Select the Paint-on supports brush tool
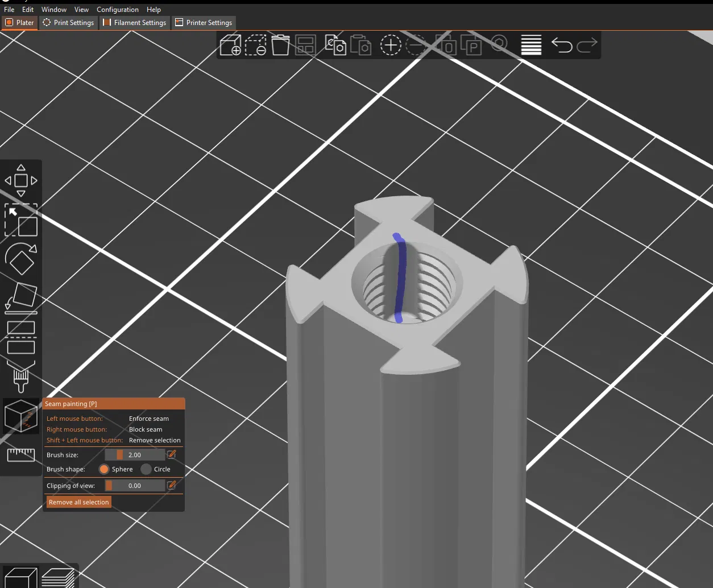Viewport: 713px width, 588px height. tap(21, 375)
